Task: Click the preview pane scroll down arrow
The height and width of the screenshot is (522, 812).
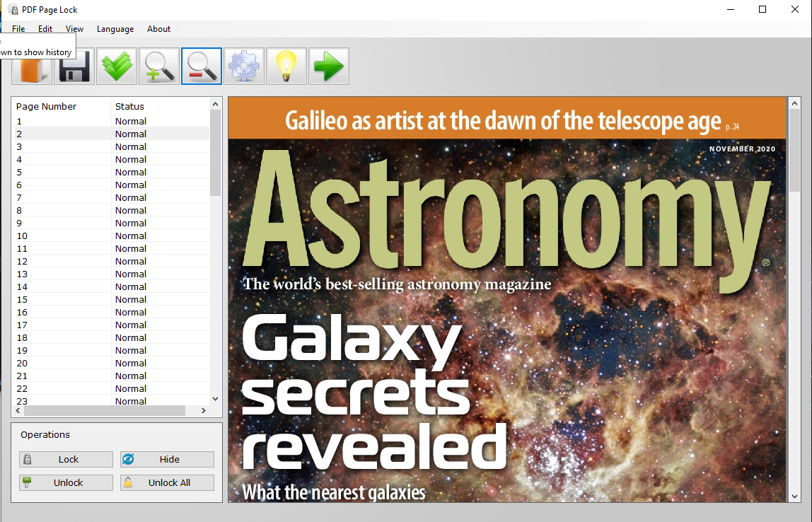Action: click(795, 497)
